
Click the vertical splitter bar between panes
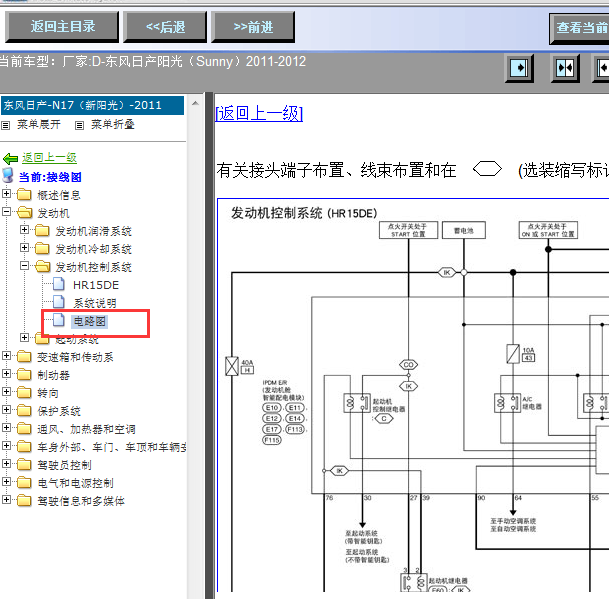coord(209,345)
